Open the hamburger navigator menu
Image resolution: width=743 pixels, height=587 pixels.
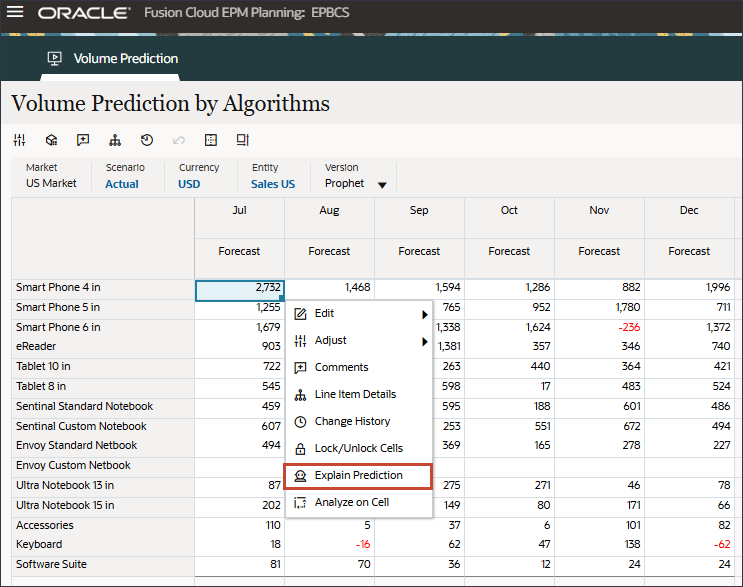pyautogui.click(x=15, y=12)
